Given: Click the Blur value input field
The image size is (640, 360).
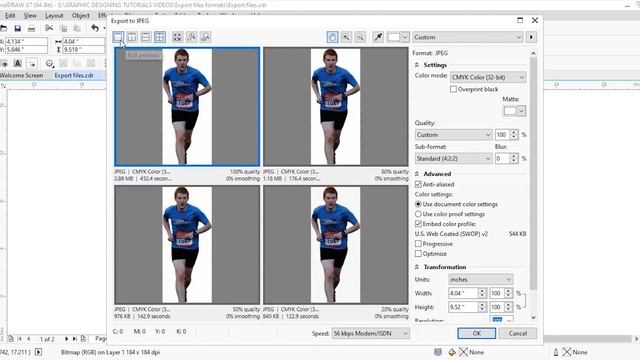Looking at the screenshot, I should pos(503,158).
